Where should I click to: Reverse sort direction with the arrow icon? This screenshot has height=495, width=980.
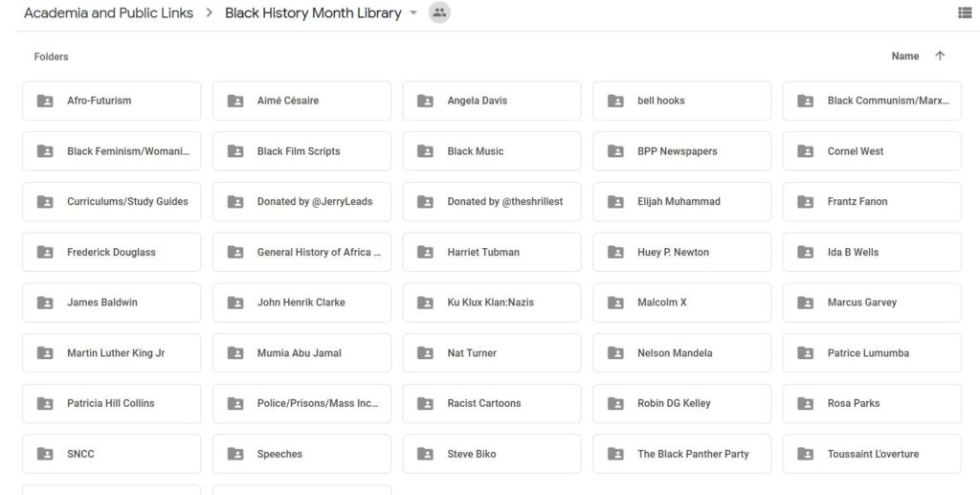pyautogui.click(x=940, y=56)
